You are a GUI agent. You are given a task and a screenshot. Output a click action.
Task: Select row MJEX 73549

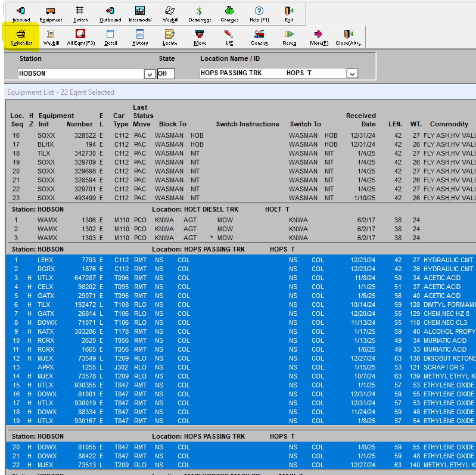pos(241,358)
